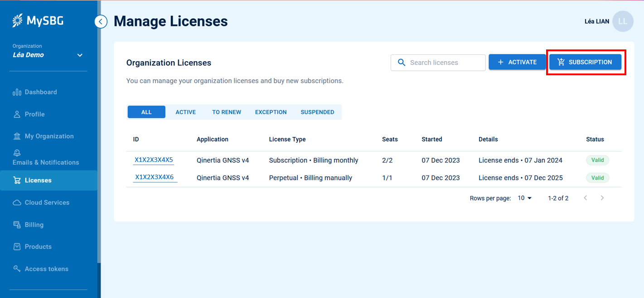644x298 pixels.
Task: Click the LL user avatar
Action: click(x=622, y=21)
